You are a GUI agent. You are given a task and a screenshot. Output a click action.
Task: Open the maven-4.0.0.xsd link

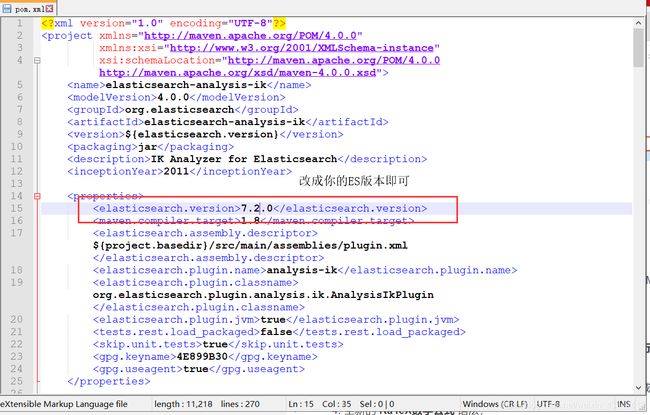pos(238,73)
